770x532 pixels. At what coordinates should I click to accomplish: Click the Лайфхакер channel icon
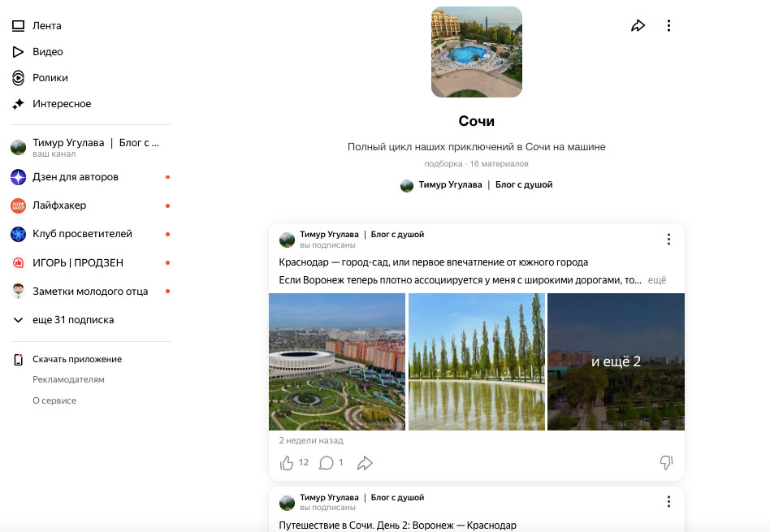tap(18, 205)
